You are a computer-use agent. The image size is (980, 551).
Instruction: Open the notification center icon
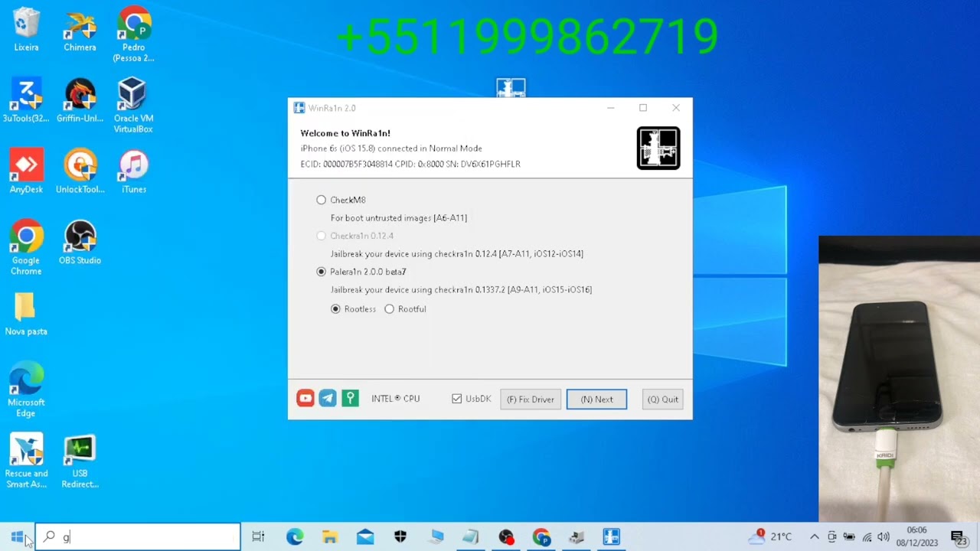(957, 537)
